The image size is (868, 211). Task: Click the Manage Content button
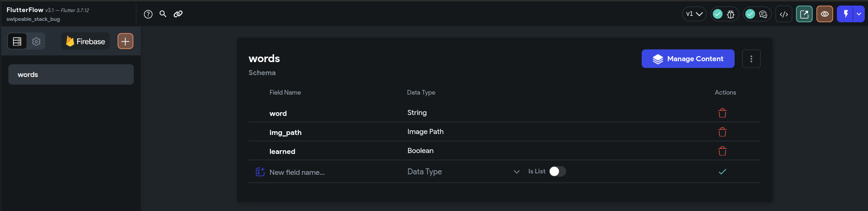coord(688,59)
